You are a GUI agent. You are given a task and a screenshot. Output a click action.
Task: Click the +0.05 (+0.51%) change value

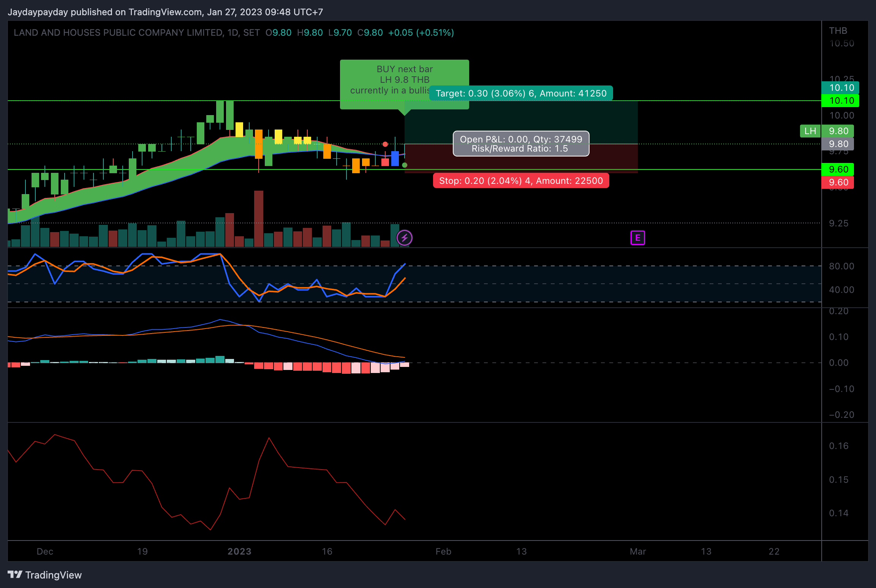tap(421, 33)
